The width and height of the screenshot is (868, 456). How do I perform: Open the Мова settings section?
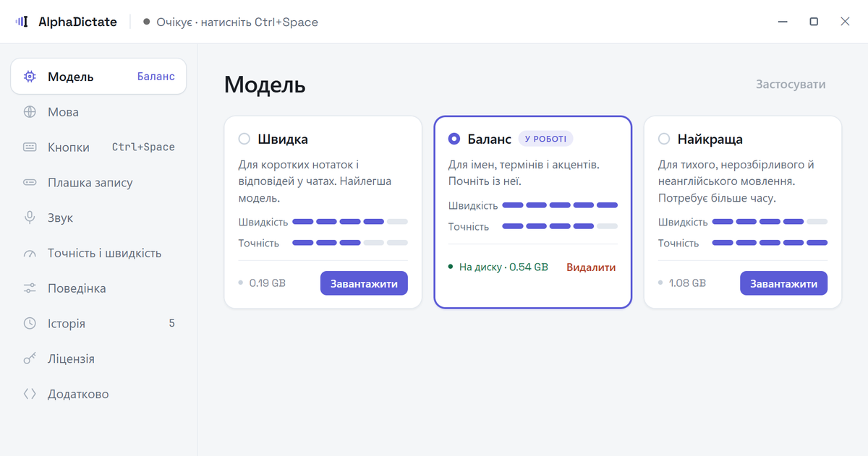click(98, 112)
